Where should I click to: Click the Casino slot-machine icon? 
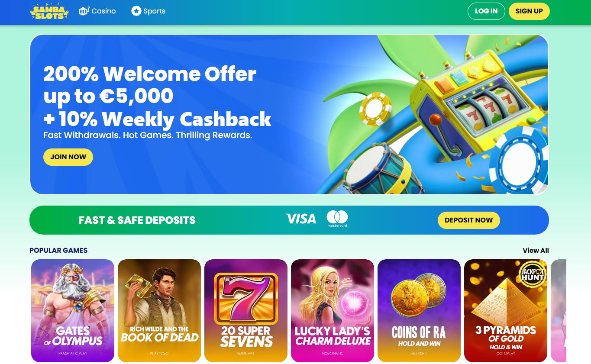pyautogui.click(x=84, y=11)
